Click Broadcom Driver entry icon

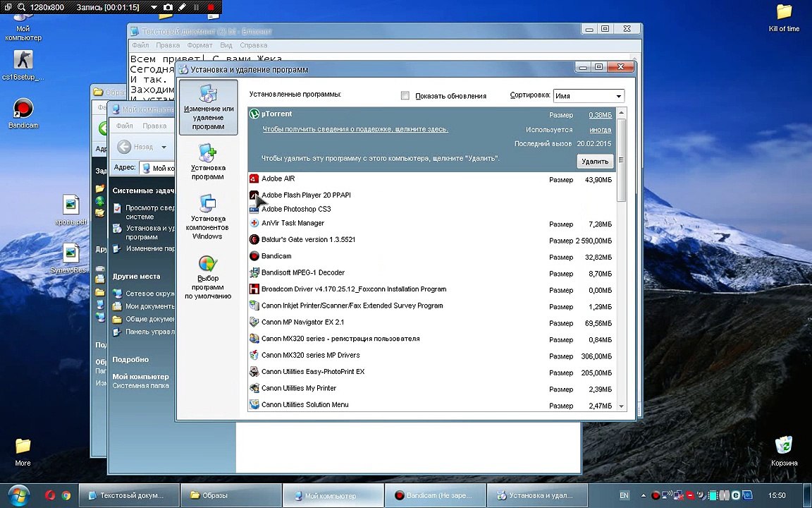254,289
